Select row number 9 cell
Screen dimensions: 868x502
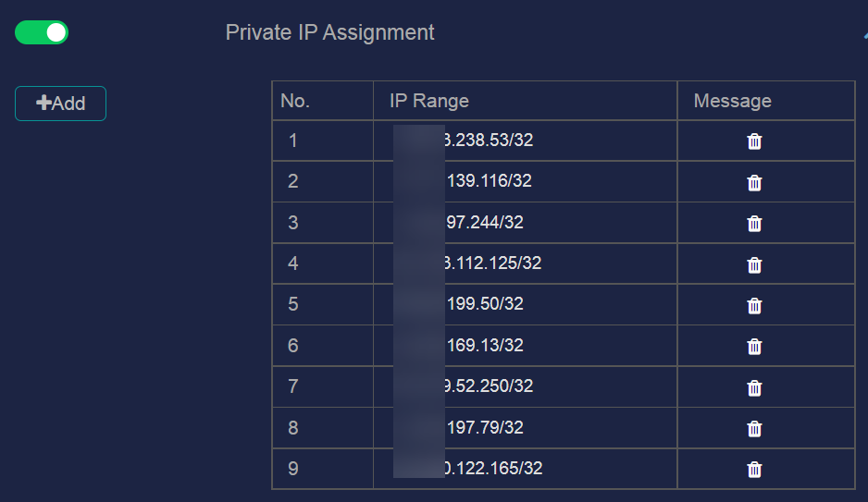pyautogui.click(x=323, y=469)
